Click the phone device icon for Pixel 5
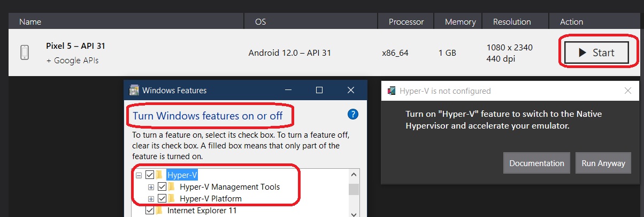 (x=25, y=53)
